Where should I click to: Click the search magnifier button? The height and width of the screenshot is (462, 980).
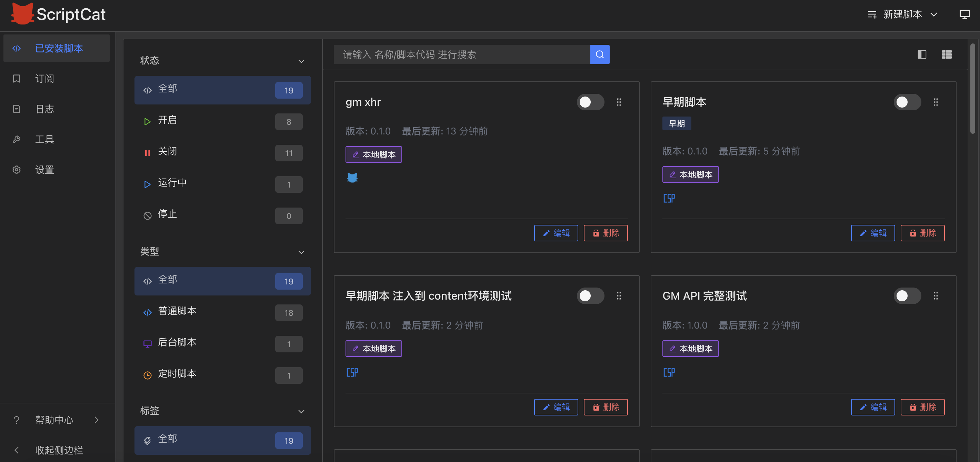click(600, 54)
